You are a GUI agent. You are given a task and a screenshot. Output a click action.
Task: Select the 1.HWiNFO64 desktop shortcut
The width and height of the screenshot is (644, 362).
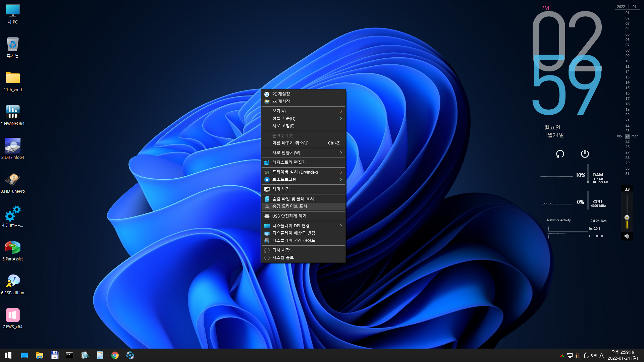(13, 115)
